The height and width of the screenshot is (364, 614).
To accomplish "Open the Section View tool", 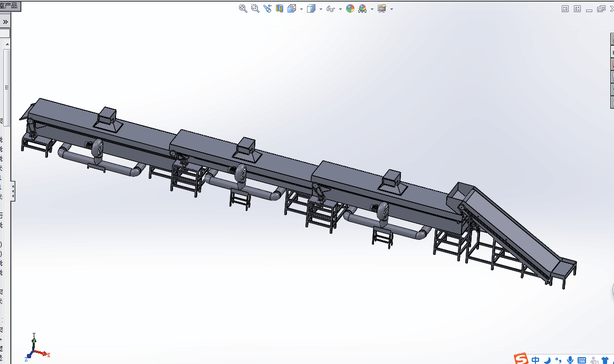I will (x=279, y=8).
